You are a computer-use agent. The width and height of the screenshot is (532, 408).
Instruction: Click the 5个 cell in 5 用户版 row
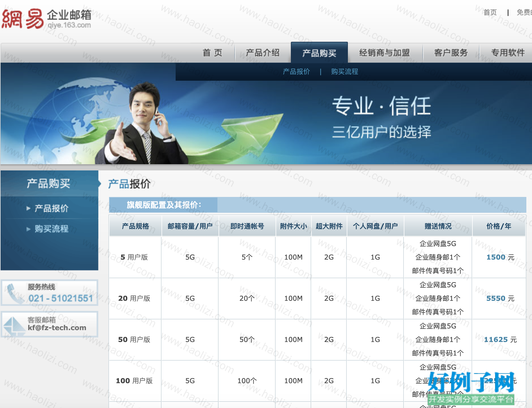pos(247,257)
